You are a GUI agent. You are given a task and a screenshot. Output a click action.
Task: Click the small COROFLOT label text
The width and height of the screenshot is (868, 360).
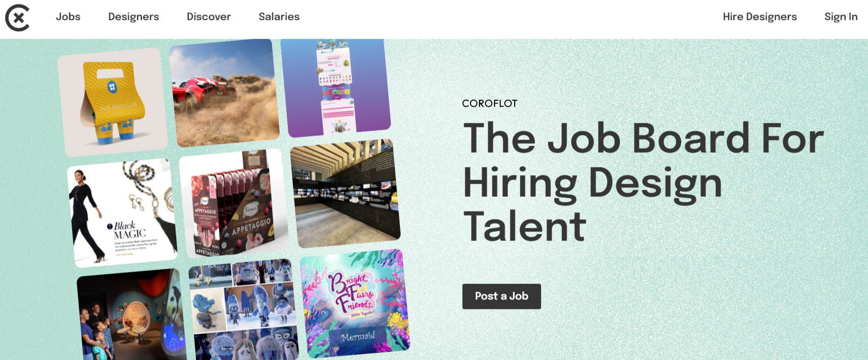pyautogui.click(x=489, y=103)
